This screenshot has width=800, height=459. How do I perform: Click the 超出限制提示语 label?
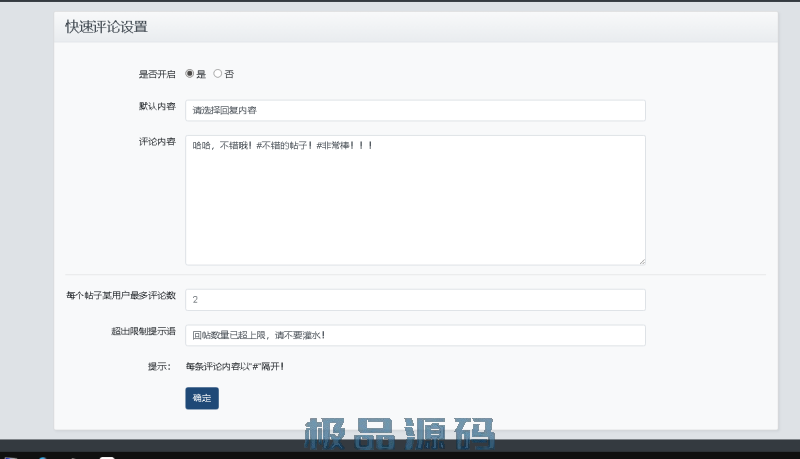(143, 331)
